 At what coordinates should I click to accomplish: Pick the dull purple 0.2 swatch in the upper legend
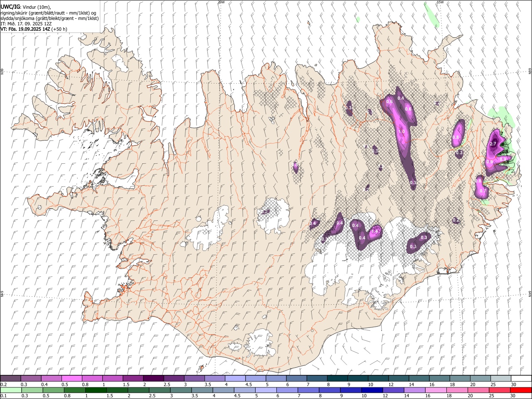[10, 378]
